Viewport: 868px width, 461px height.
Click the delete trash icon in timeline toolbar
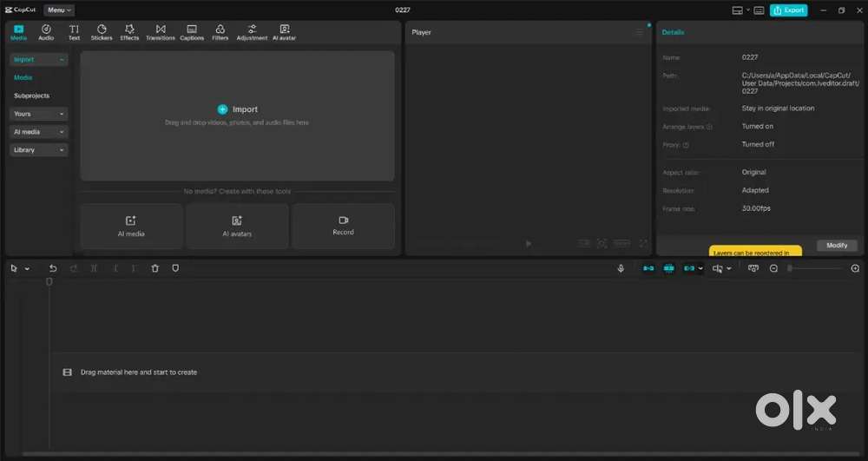coord(155,268)
